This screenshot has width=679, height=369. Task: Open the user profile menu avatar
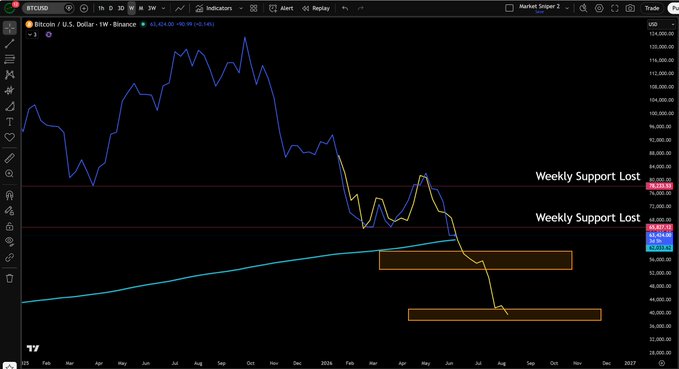click(x=10, y=8)
